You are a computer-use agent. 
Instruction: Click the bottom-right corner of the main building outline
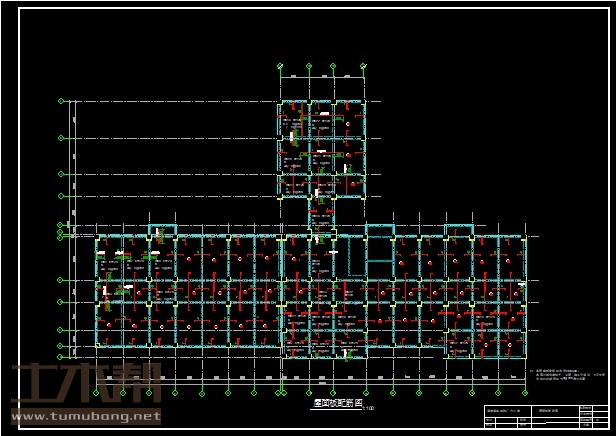pos(524,356)
